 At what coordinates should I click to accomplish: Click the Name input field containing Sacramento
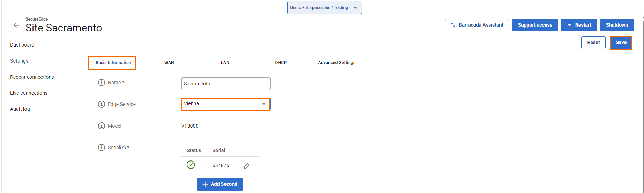coord(225,84)
